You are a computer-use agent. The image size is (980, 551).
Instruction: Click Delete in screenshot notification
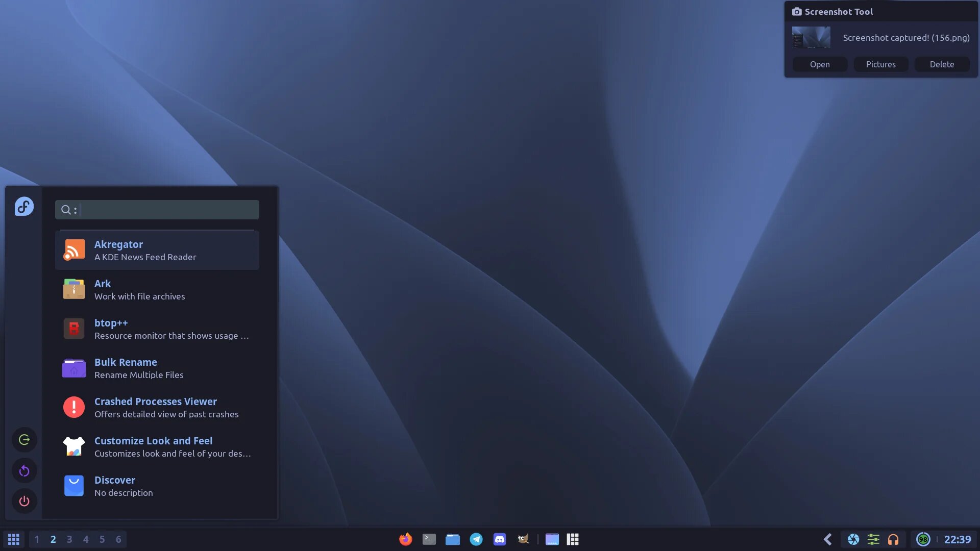pyautogui.click(x=942, y=64)
